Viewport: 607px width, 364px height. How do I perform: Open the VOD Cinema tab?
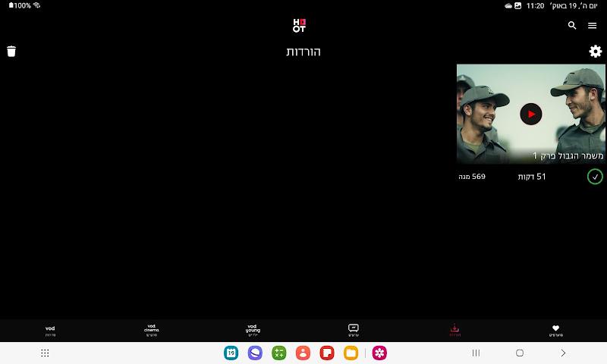click(x=152, y=331)
